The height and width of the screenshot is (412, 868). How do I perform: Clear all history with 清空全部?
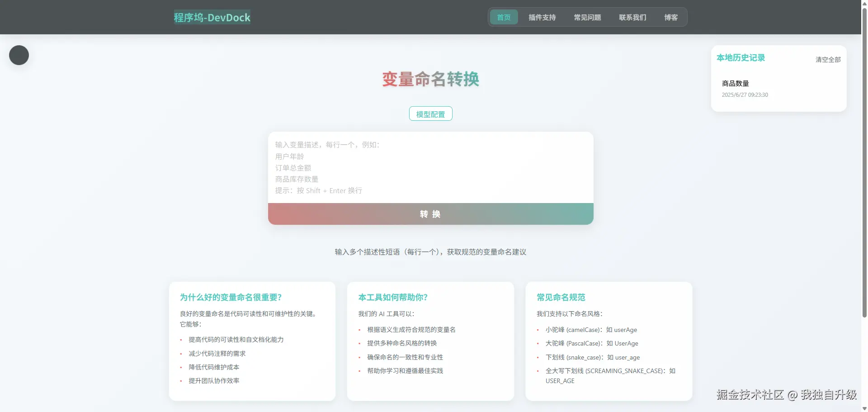coord(827,59)
